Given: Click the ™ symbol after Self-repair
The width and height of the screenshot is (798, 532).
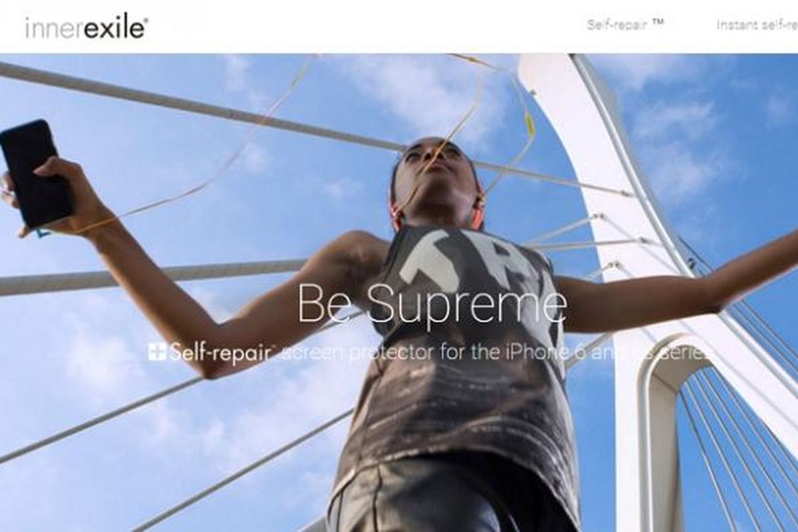Looking at the screenshot, I should click(658, 24).
